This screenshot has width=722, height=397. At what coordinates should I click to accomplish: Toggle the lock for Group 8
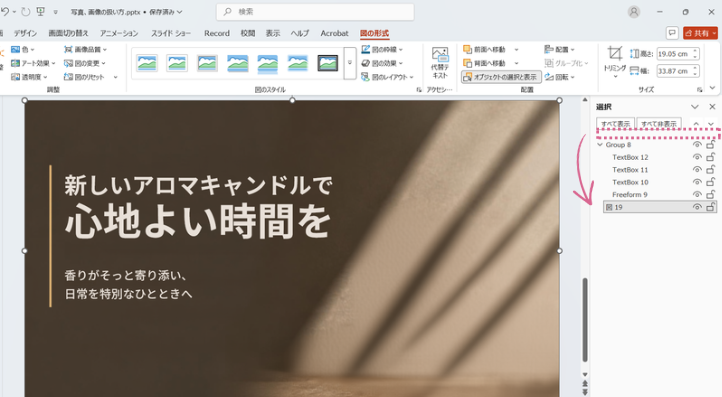click(710, 145)
